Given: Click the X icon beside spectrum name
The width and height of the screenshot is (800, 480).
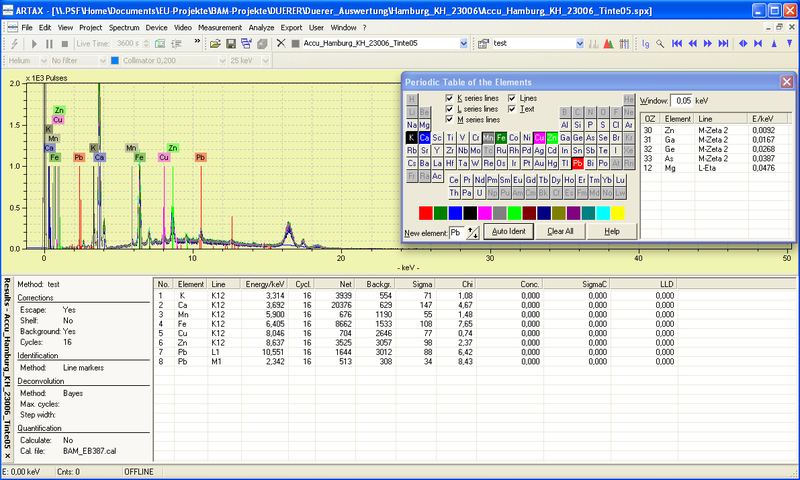Looking at the screenshot, I should pos(281,43).
